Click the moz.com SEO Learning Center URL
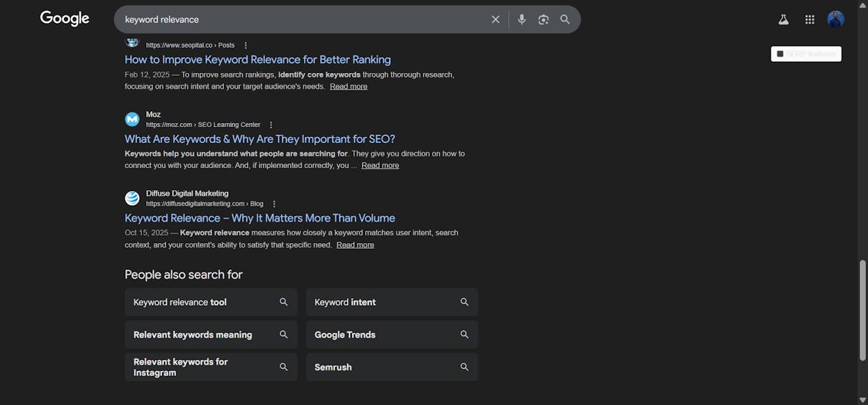The image size is (868, 405). click(x=203, y=125)
